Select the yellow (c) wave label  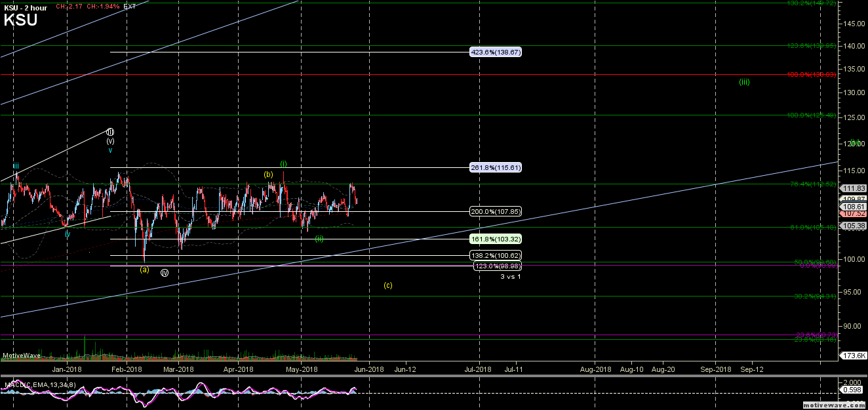(x=388, y=285)
